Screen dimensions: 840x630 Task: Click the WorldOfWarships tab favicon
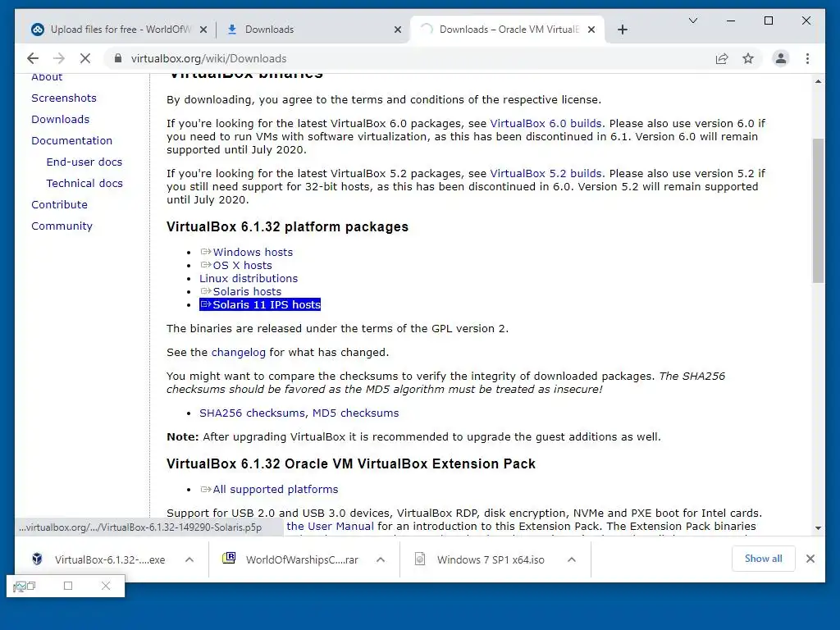tap(38, 30)
